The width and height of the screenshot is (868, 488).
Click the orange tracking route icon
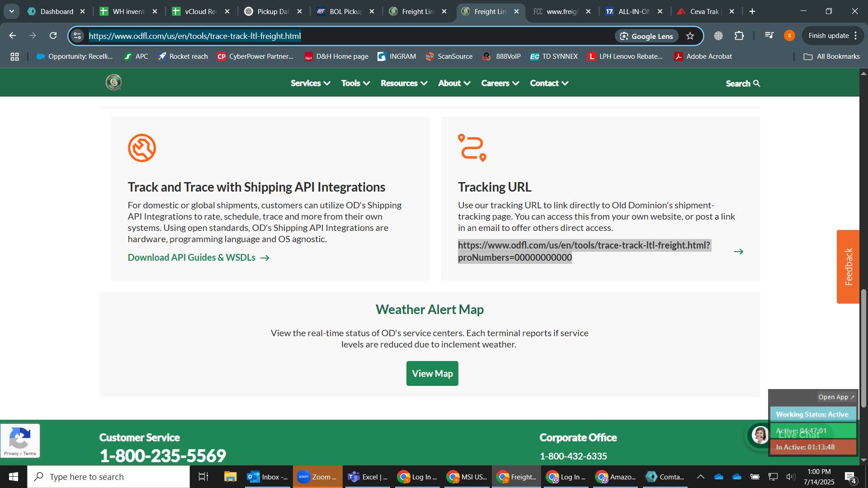pyautogui.click(x=472, y=148)
